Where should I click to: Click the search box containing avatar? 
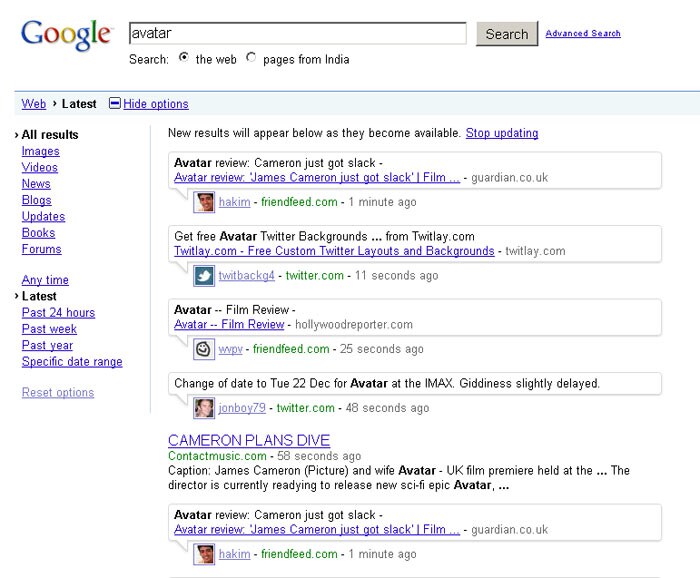[298, 33]
